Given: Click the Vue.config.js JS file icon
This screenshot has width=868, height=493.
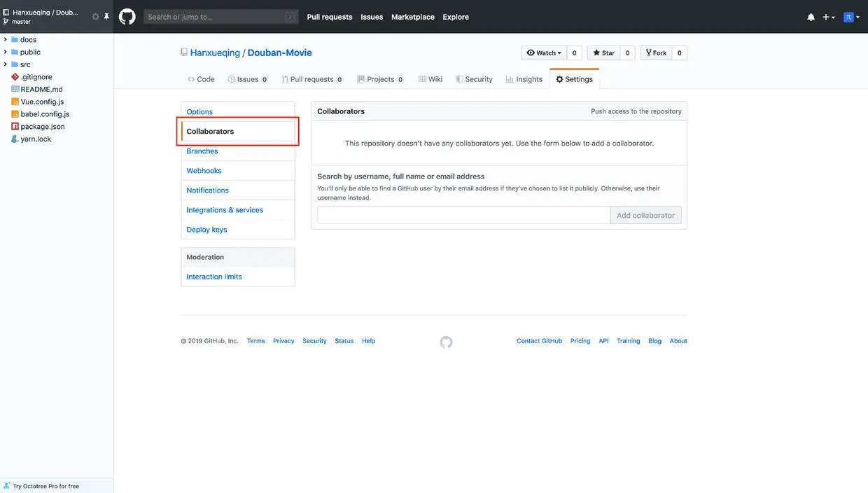Looking at the screenshot, I should 15,102.
